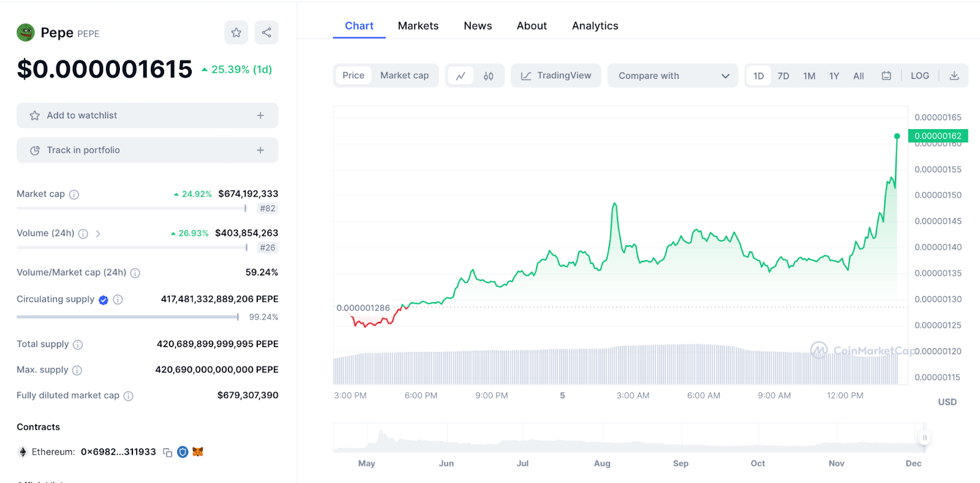This screenshot has width=980, height=483.
Task: Open the Analytics tab
Action: (595, 26)
